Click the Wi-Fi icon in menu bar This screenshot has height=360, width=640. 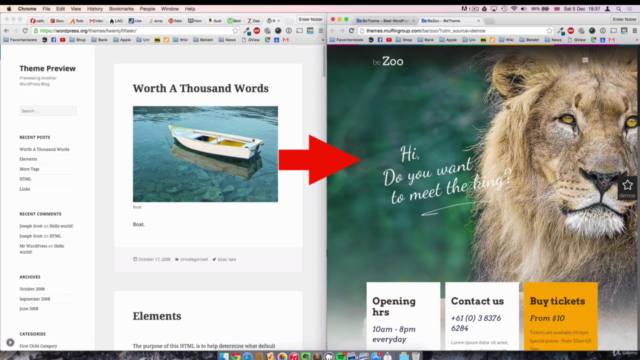[514, 9]
